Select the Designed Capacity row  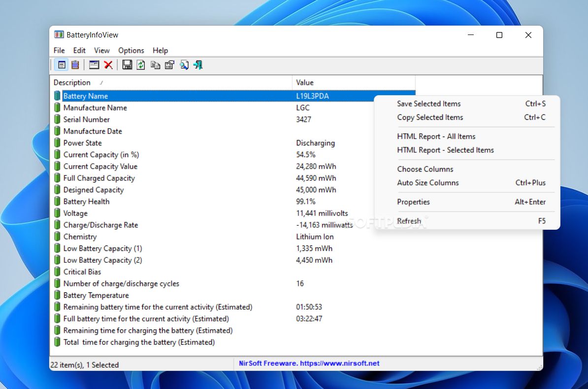click(93, 189)
